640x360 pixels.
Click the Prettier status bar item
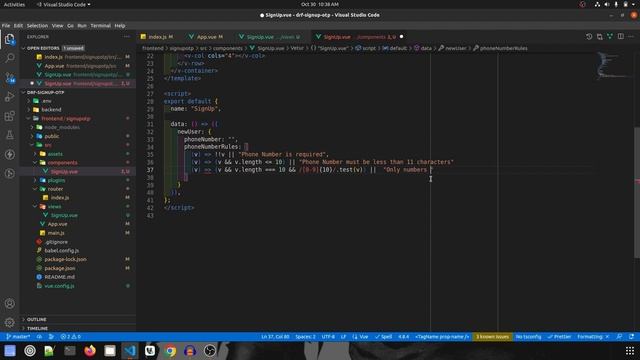click(x=559, y=337)
